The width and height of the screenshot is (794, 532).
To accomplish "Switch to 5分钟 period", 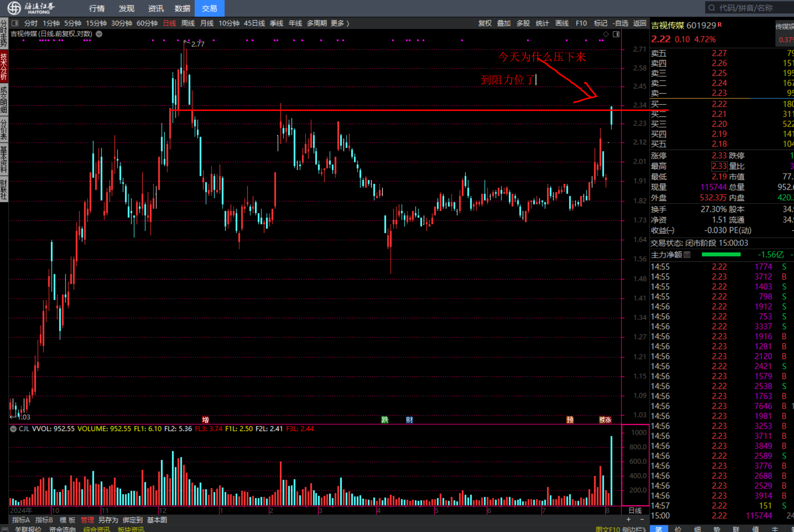I will (x=73, y=23).
